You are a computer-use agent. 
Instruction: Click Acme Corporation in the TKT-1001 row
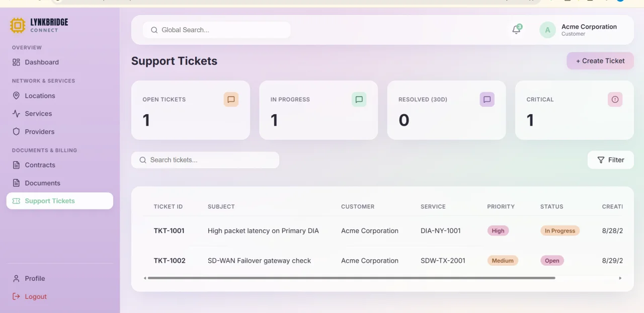coord(370,231)
